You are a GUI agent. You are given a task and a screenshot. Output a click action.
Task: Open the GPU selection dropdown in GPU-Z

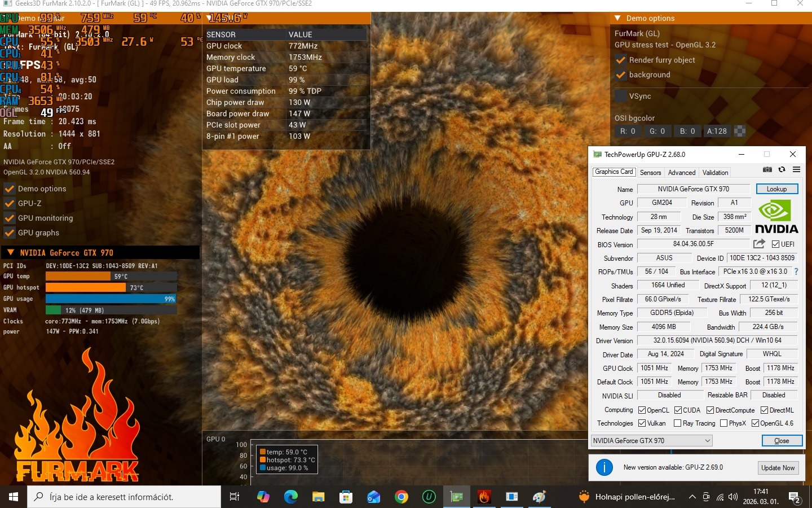[x=651, y=441]
